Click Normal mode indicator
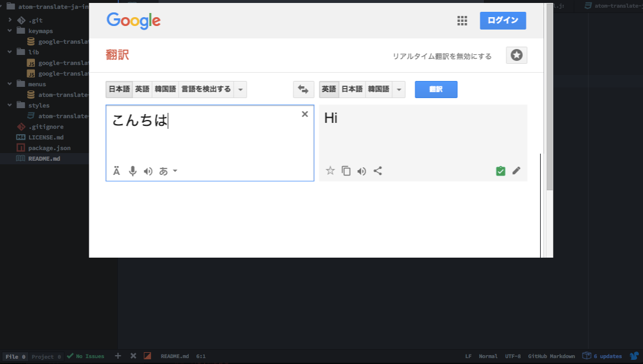The width and height of the screenshot is (643, 364). click(488, 356)
